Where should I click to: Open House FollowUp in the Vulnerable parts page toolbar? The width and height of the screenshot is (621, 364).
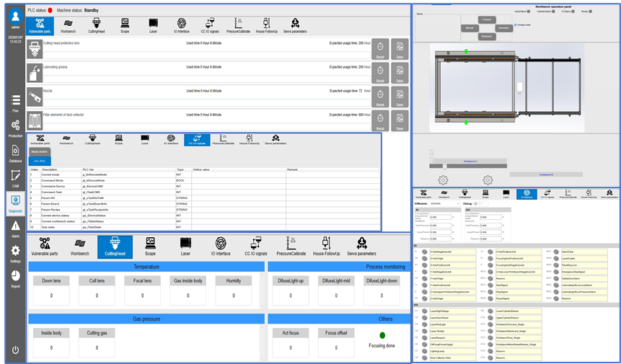(267, 26)
